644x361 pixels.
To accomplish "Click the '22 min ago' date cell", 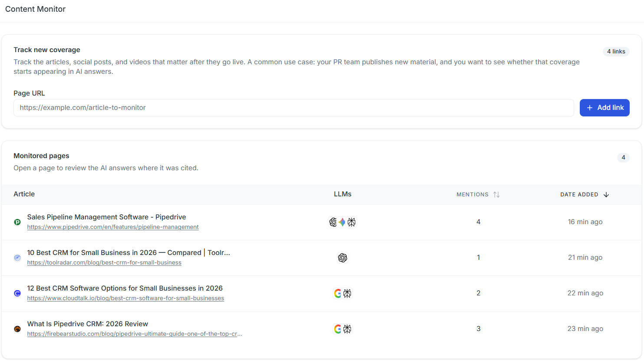I will (x=585, y=293).
